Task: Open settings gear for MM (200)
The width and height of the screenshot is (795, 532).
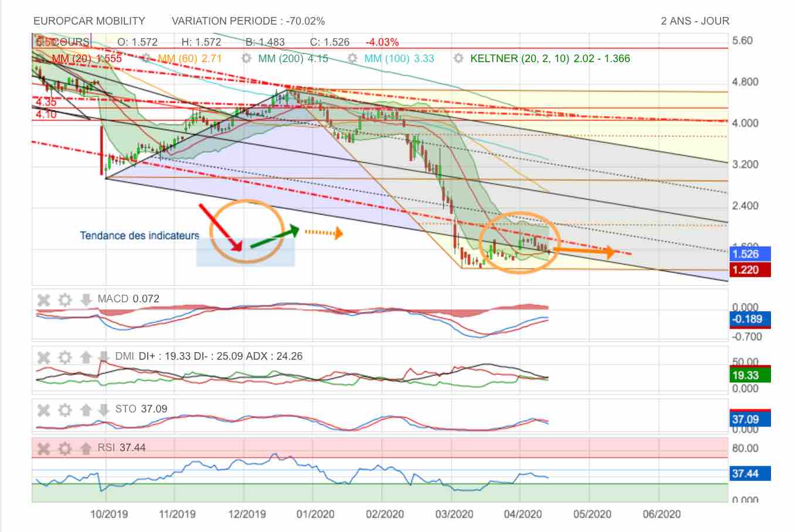Action: point(247,59)
